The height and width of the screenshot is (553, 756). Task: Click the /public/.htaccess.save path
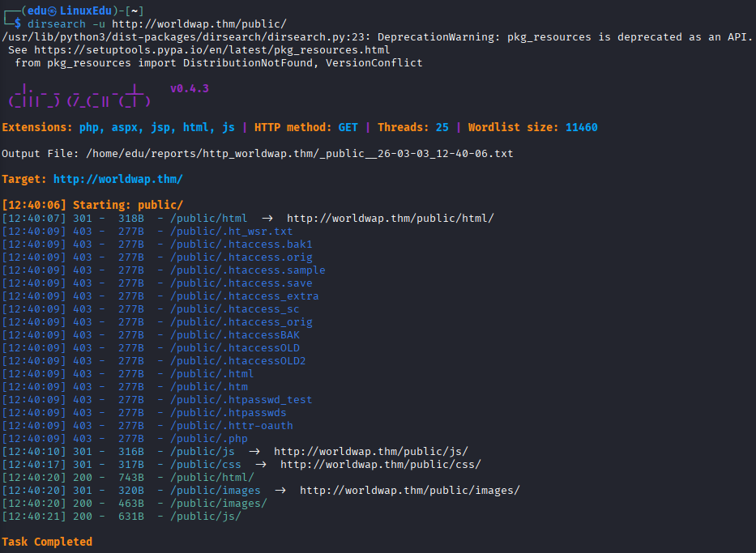pos(241,283)
